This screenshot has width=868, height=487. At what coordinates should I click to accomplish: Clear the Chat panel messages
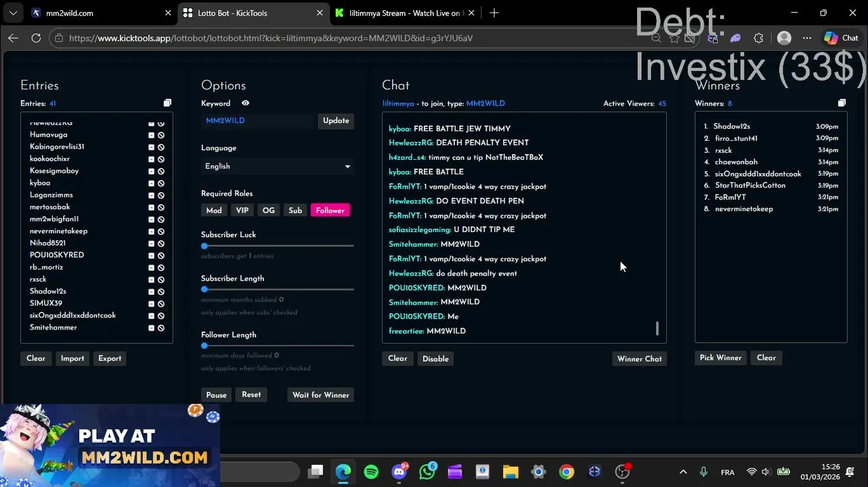(x=397, y=358)
